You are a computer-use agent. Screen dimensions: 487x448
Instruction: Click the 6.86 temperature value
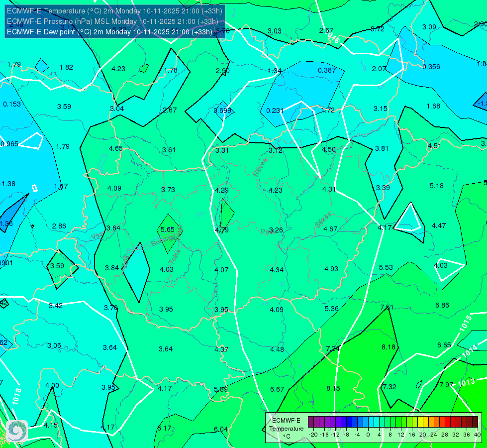442,305
